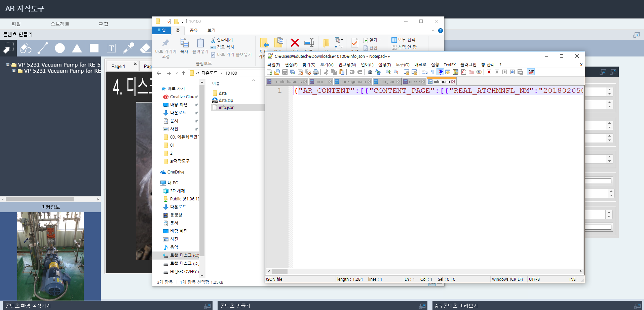Viewport: 644px width, 310px height.
Task: Go up one folder in Explorer
Action: (x=183, y=73)
